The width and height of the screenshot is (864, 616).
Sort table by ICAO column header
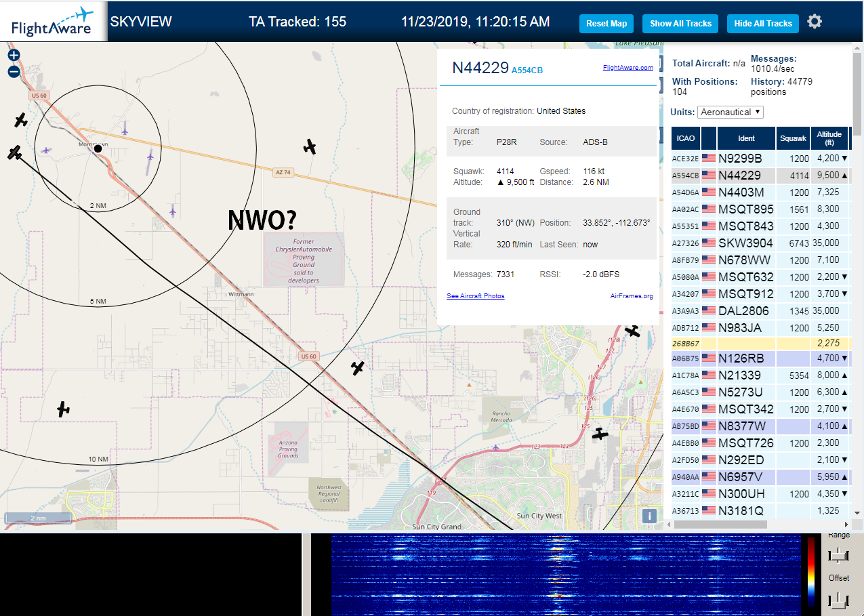coord(686,138)
